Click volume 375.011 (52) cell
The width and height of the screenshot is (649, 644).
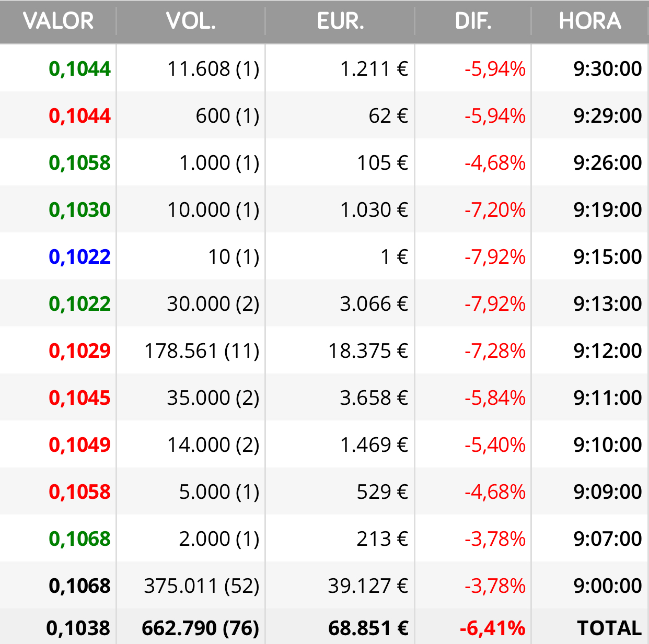click(x=202, y=586)
